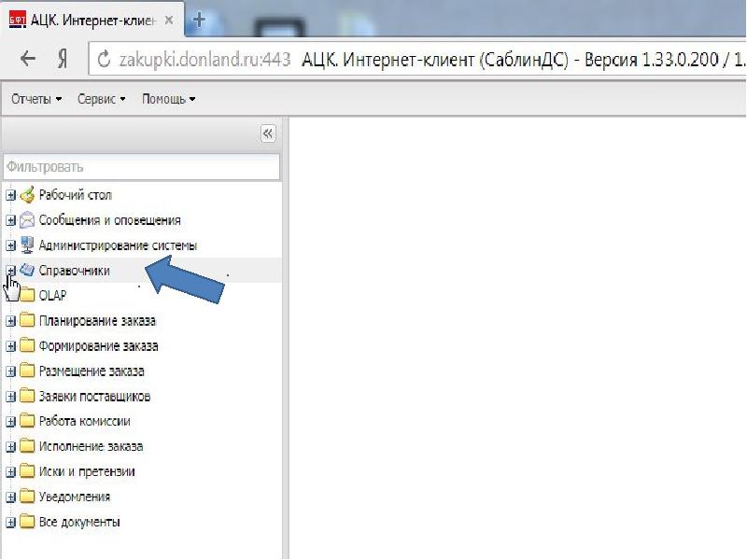Reload the page with refresh icon
The width and height of the screenshot is (747, 560).
point(104,60)
